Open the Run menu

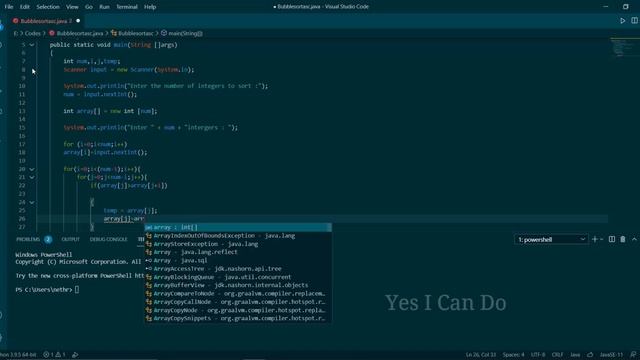[x=104, y=7]
